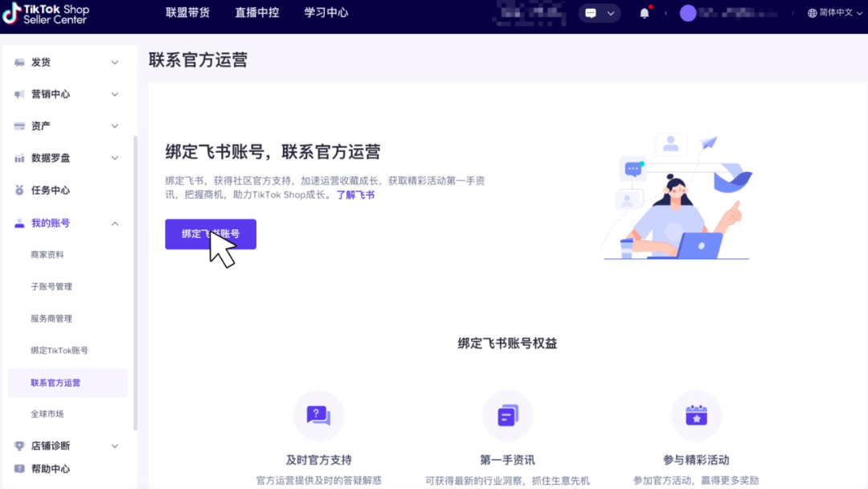This screenshot has height=489, width=868.
Task: Click the 绑定飞书账号 purple button
Action: [210, 233]
